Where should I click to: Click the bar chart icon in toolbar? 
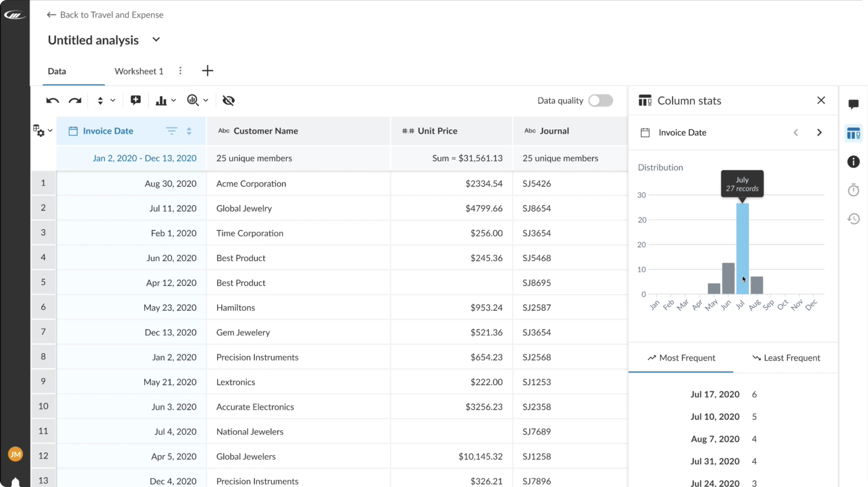pos(161,100)
